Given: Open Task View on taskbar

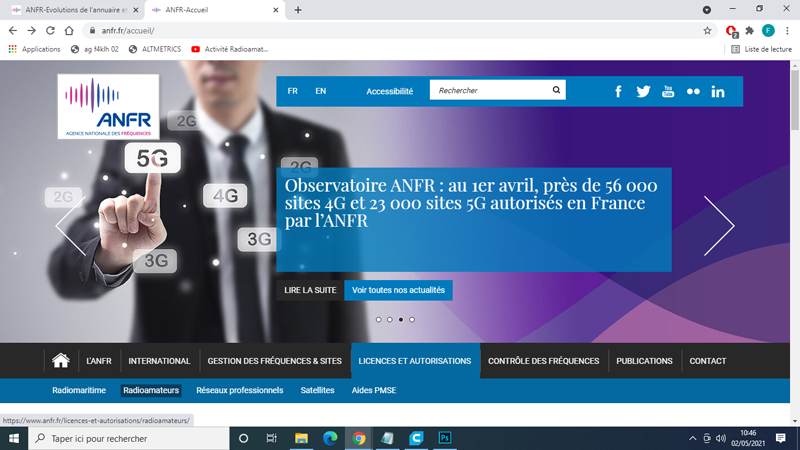Looking at the screenshot, I should [x=271, y=438].
